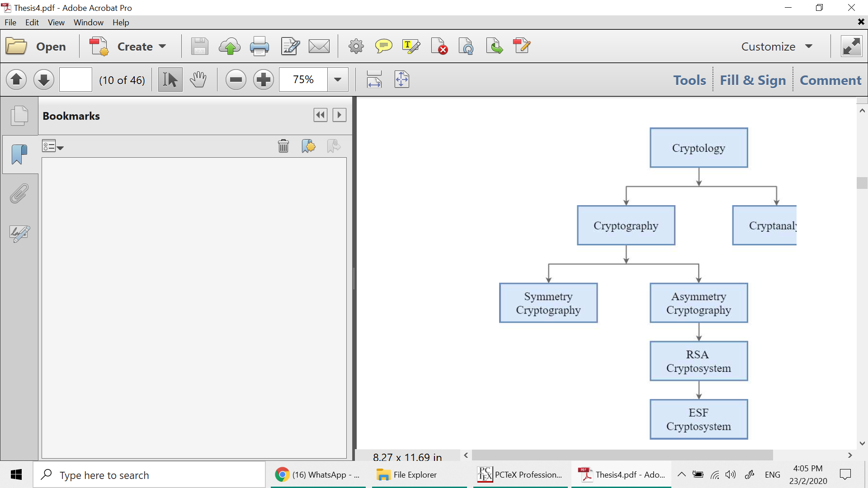Collapse the Bookmarks navigation pane
This screenshot has height=488, width=868.
[321, 115]
